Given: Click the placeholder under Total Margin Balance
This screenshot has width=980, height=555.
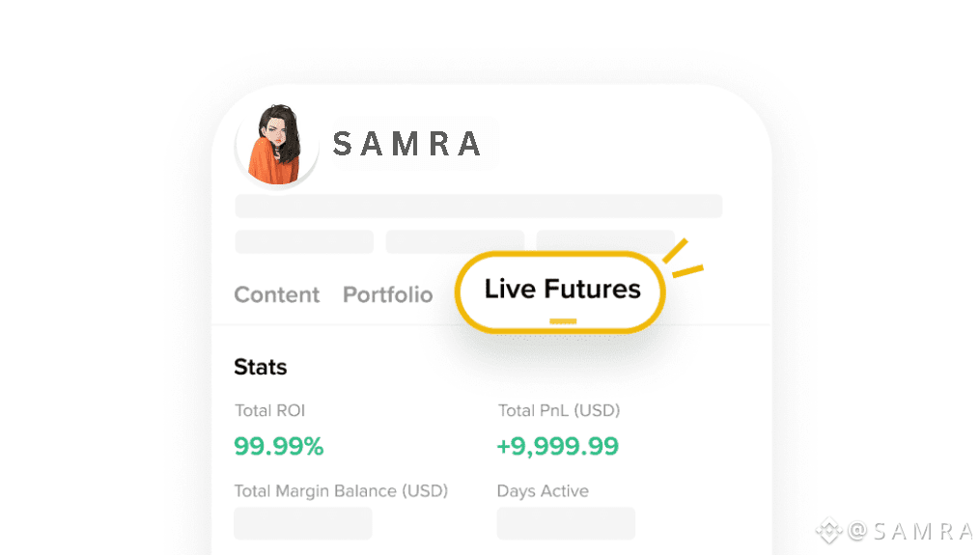Looking at the screenshot, I should click(x=303, y=523).
